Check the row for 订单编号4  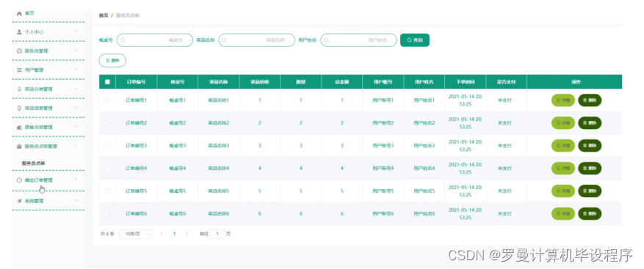click(106, 168)
